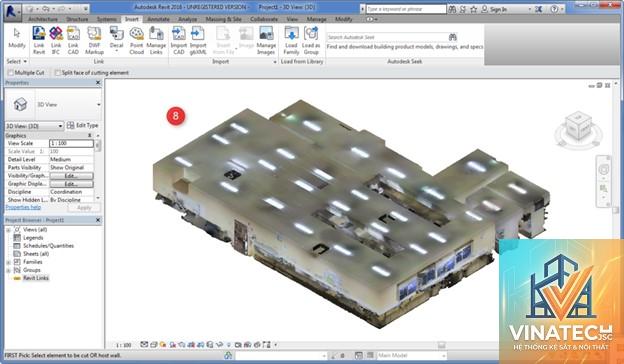Open Manage Images
This screenshot has height=364, width=624.
[x=266, y=41]
